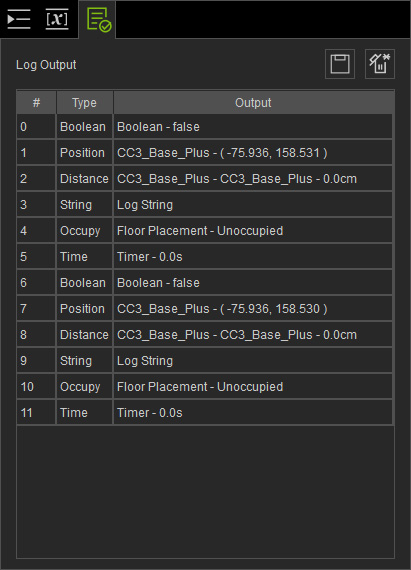The height and width of the screenshot is (570, 411).
Task: Select row 11 Time entry
Action: click(205, 413)
